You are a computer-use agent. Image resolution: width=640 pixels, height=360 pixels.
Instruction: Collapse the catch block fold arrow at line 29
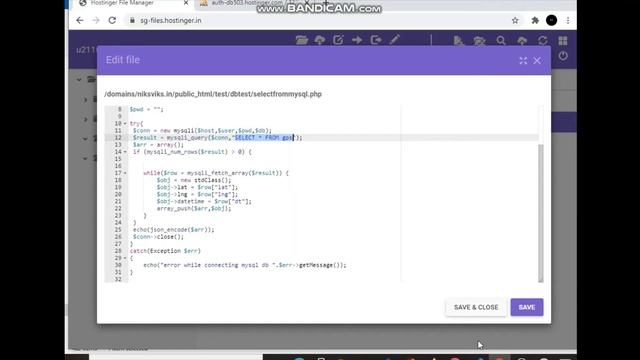[125, 258]
